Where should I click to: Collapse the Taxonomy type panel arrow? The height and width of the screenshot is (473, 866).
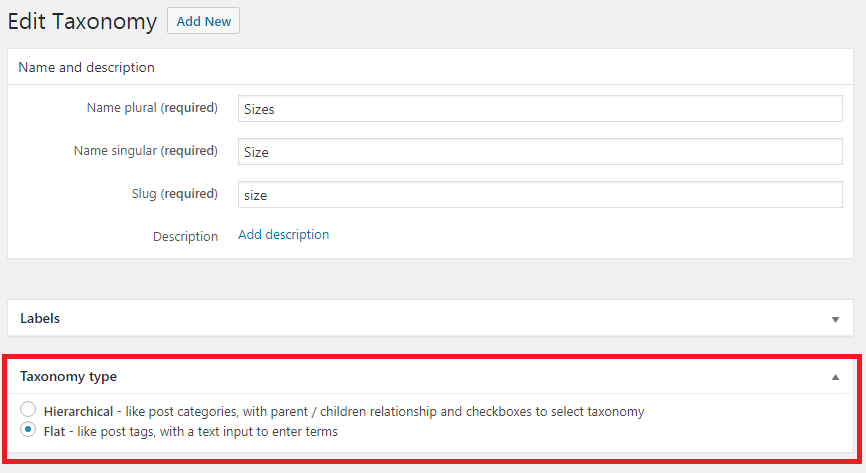tap(835, 377)
